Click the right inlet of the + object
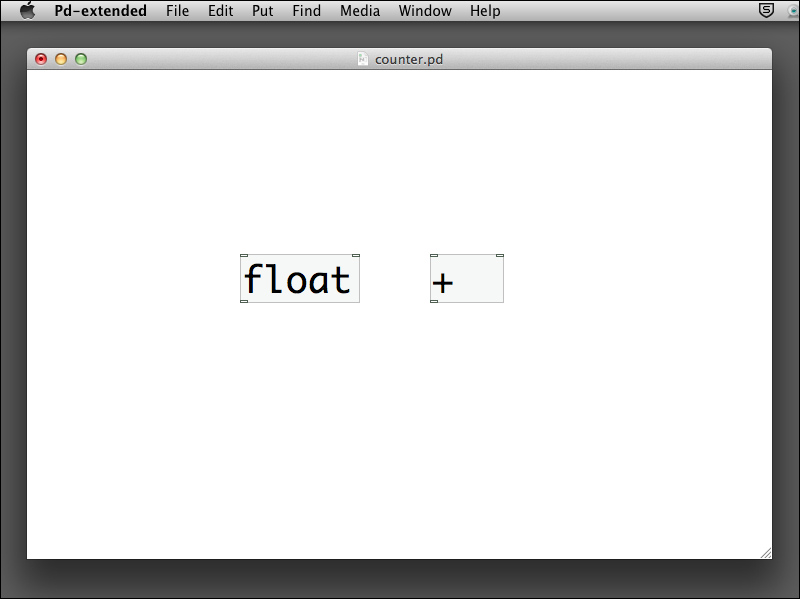Viewport: 800px width, 599px height. (x=499, y=256)
